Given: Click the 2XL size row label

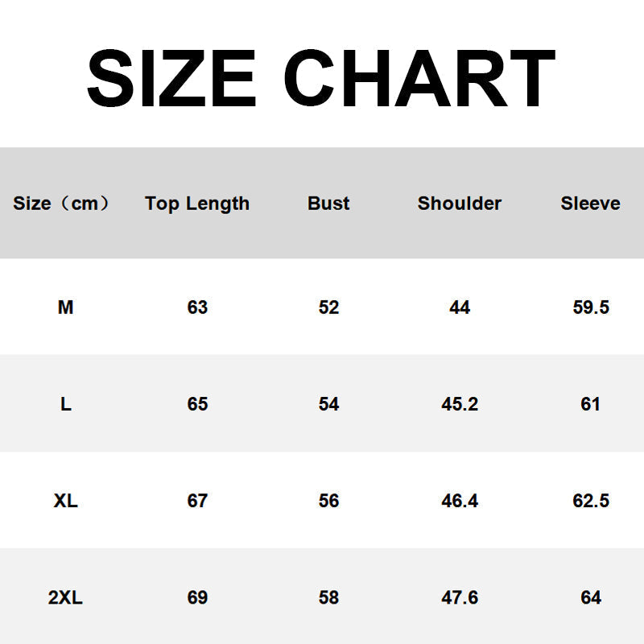Looking at the screenshot, I should (x=66, y=597).
